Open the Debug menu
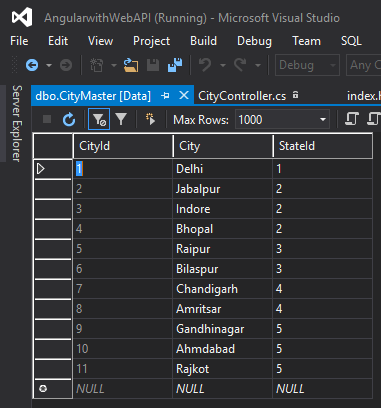 (x=254, y=41)
